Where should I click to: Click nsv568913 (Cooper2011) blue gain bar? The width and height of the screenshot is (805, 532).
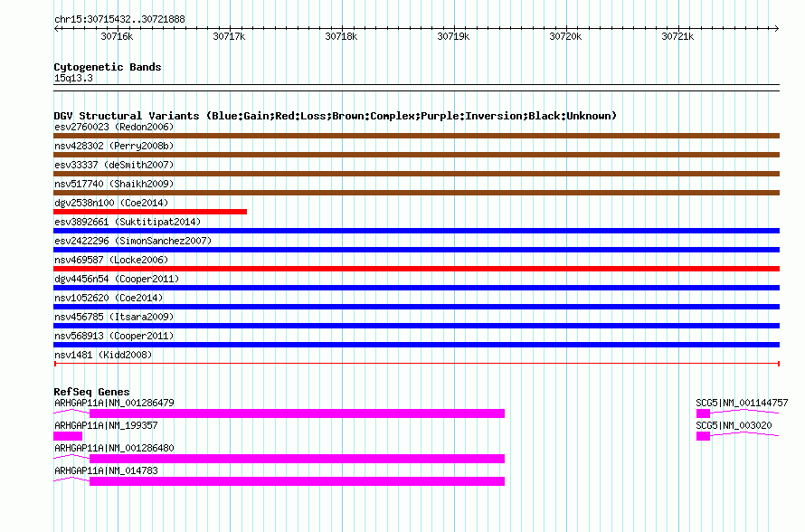tap(416, 345)
